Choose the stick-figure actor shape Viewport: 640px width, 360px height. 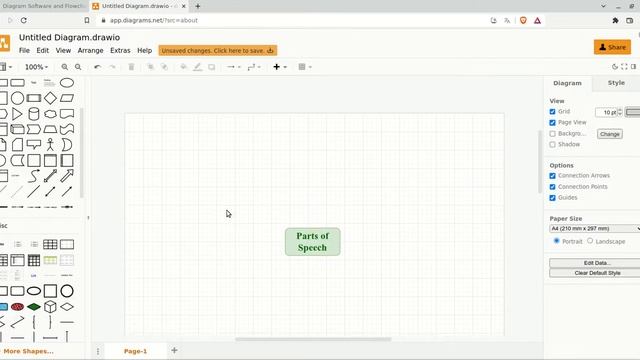(50, 144)
